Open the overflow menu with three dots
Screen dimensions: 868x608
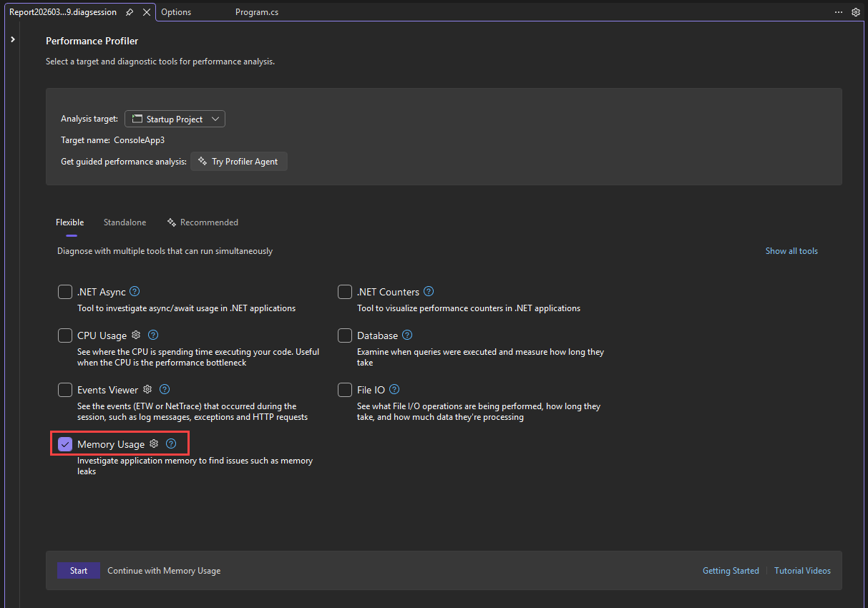click(838, 11)
